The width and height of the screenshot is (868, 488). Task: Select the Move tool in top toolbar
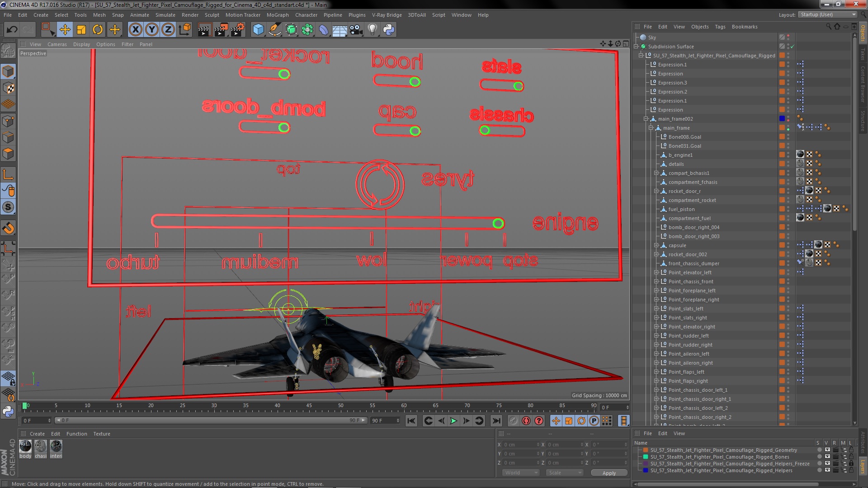pos(65,30)
